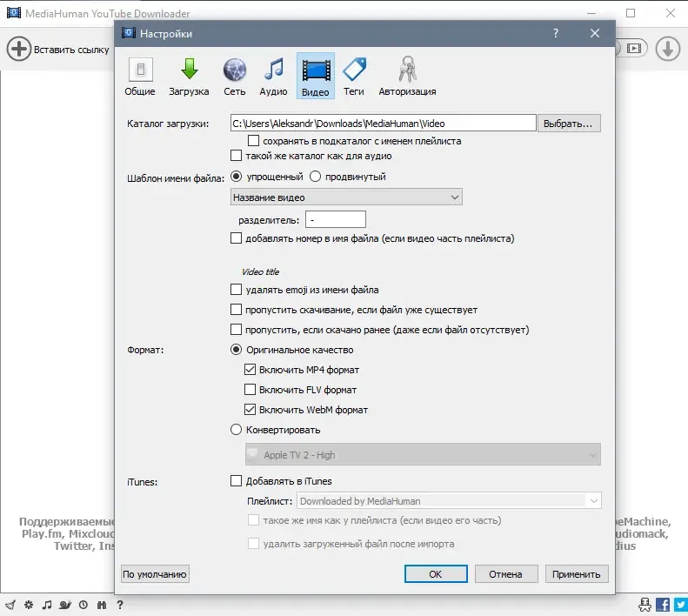Image resolution: width=688 pixels, height=616 pixels.
Task: Open the Facebook icon in status bar
Action: point(663,605)
